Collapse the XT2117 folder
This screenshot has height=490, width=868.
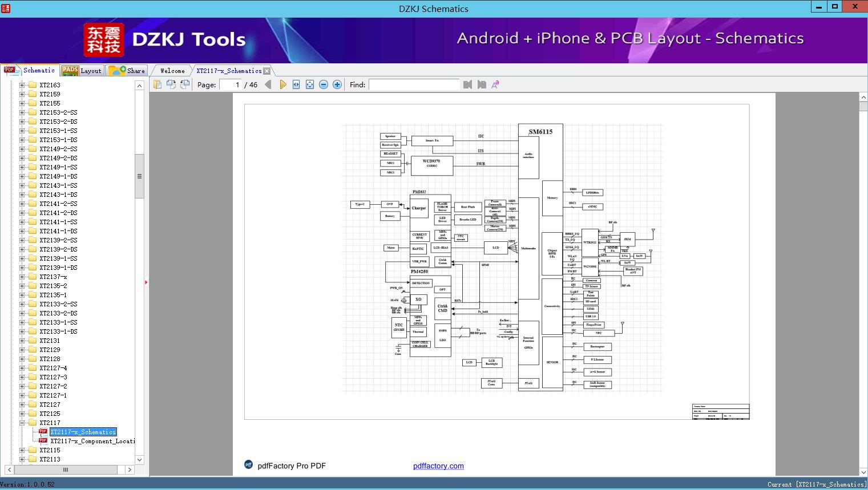point(22,423)
